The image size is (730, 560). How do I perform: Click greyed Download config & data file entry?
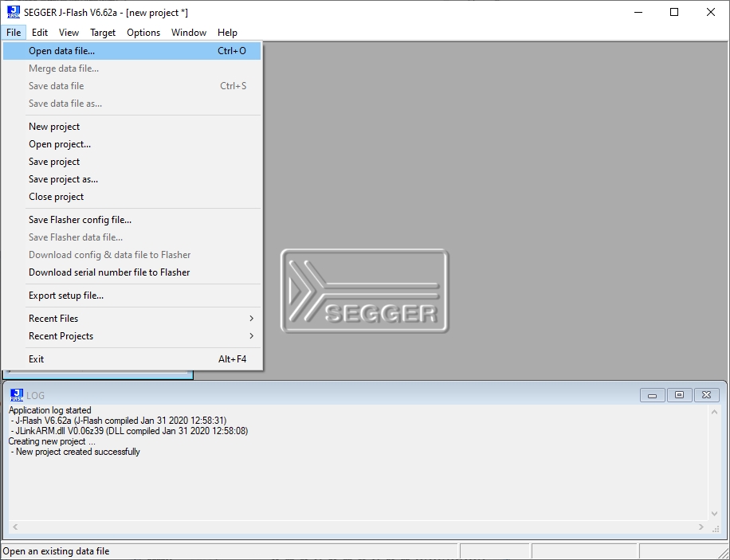tap(131, 255)
